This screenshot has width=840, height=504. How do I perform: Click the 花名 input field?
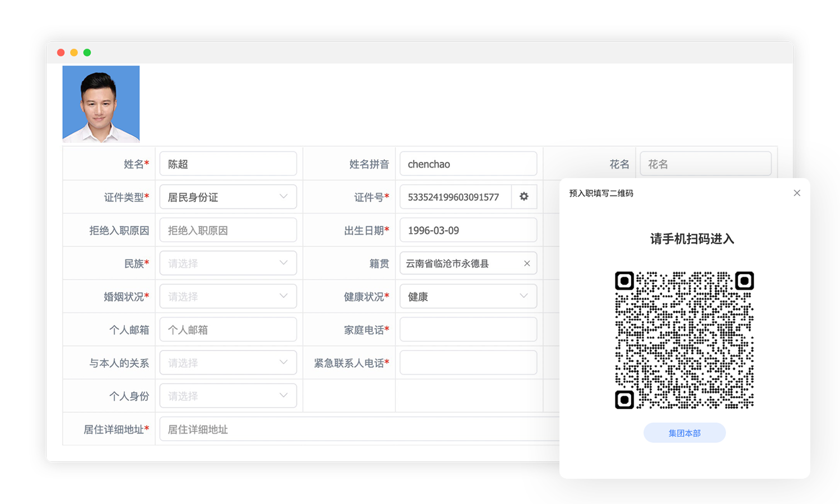click(706, 164)
